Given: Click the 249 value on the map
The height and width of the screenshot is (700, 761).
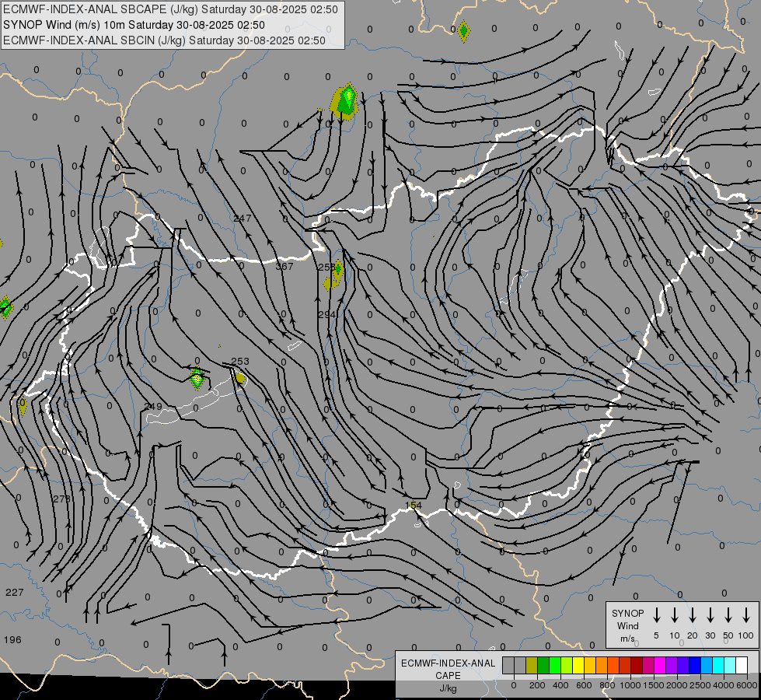Looking at the screenshot, I should 153,406.
